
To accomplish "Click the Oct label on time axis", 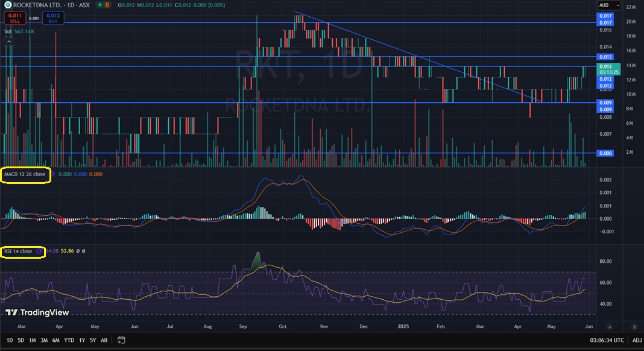I will tap(283, 326).
